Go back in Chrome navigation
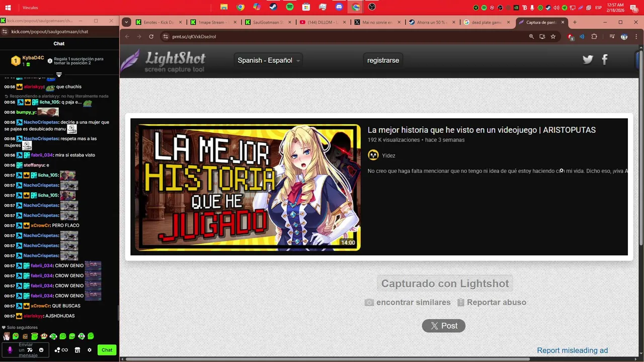This screenshot has width=644, height=362. point(127,36)
